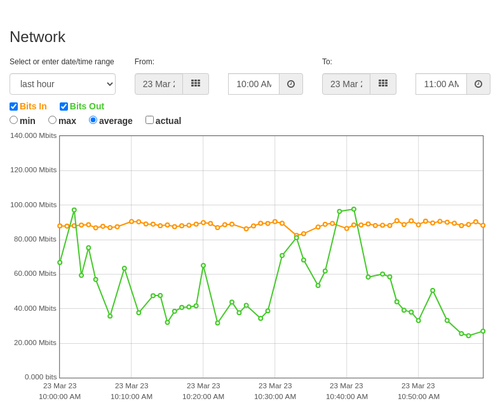Click the Network heading
500x403 pixels.
(x=37, y=37)
